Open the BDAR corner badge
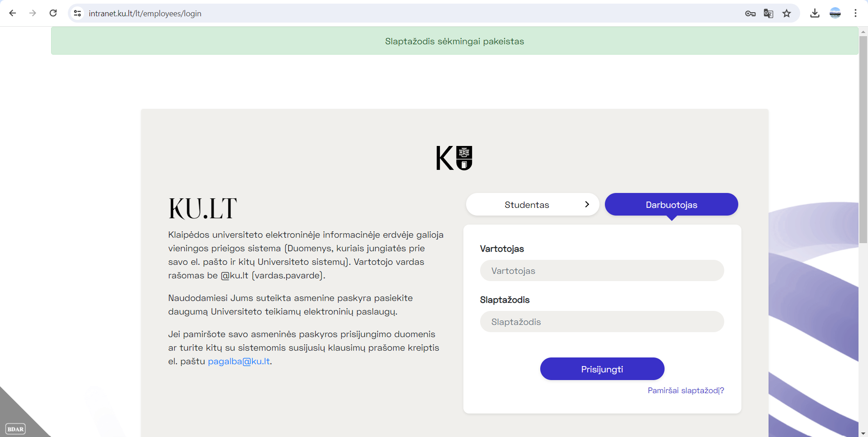This screenshot has width=868, height=437. [x=15, y=429]
